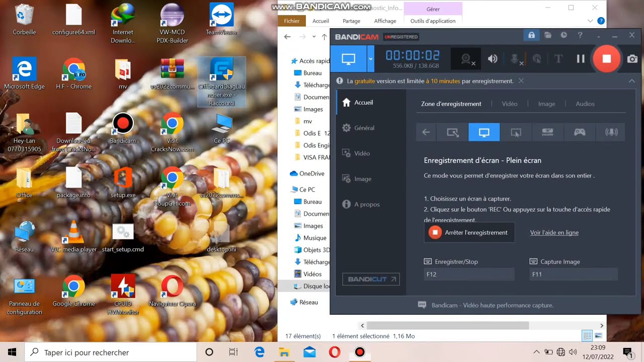Open Voir l'aide en ligne link
The width and height of the screenshot is (644, 362).
(554, 233)
